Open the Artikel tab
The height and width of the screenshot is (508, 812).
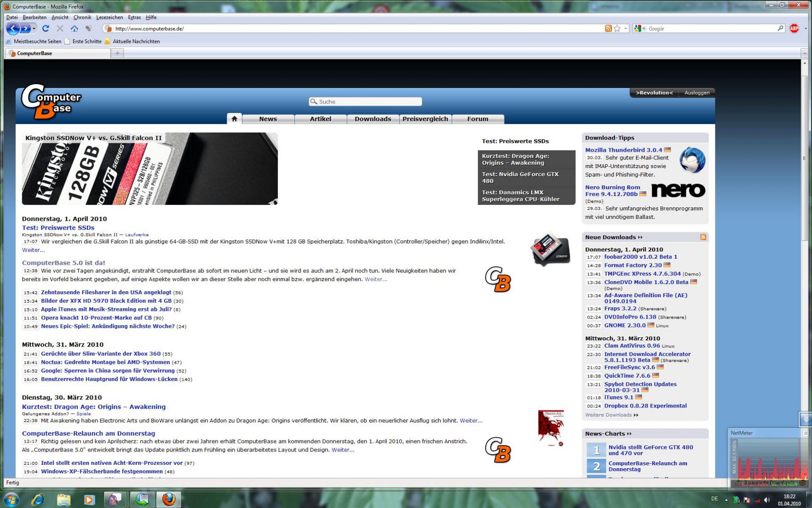click(x=321, y=119)
